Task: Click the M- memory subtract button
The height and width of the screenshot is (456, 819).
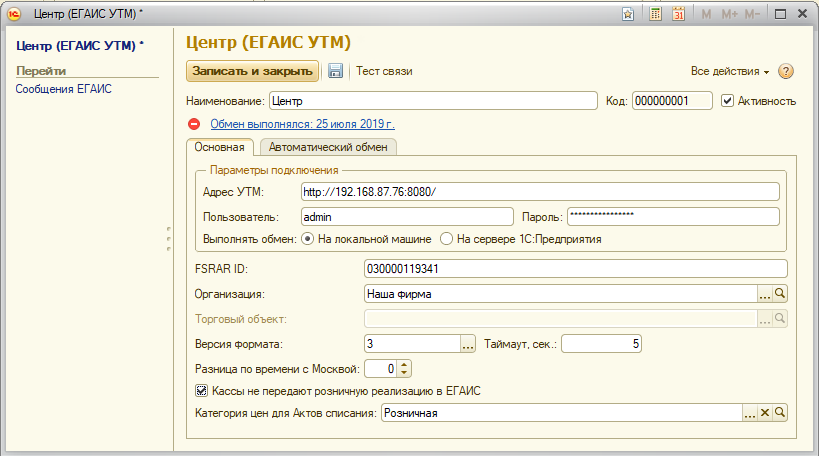Action: [752, 14]
